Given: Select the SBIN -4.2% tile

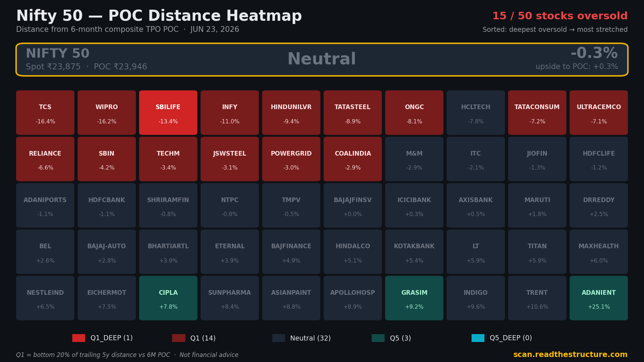Looking at the screenshot, I should click(x=107, y=159).
